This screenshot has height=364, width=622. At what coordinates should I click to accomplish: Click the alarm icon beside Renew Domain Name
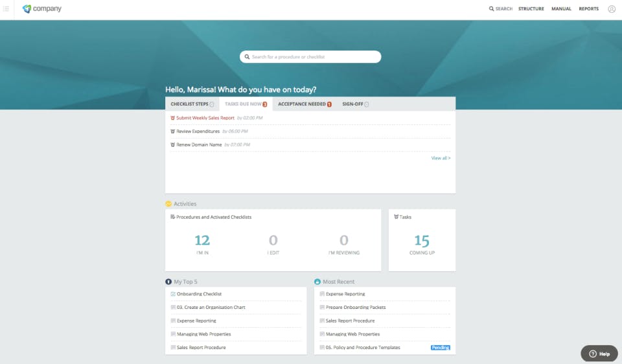click(x=172, y=144)
